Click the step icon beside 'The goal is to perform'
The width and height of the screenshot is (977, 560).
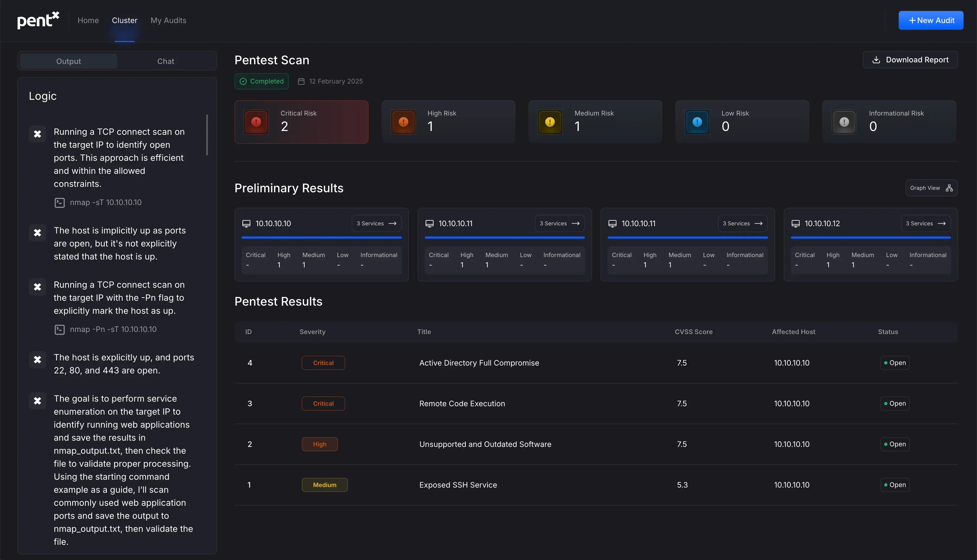[37, 401]
